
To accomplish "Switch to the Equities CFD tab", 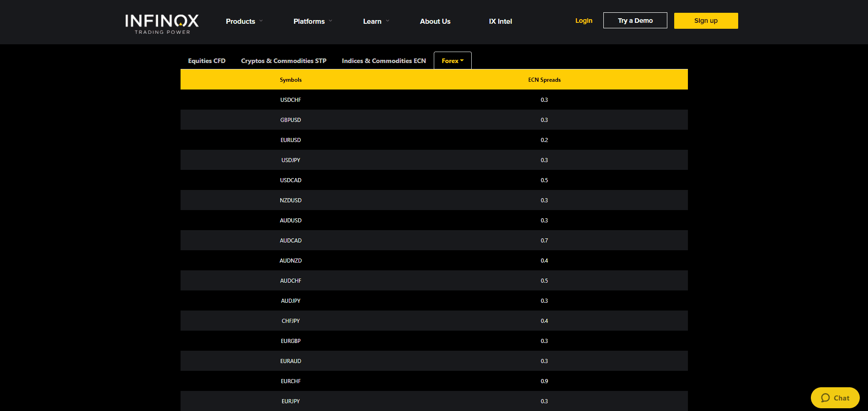I will point(206,60).
